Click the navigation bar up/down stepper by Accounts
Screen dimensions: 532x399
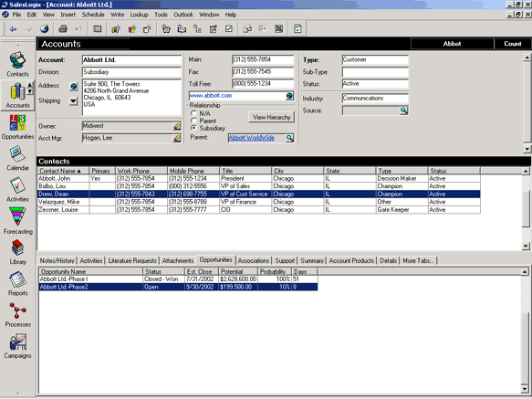[x=30, y=88]
